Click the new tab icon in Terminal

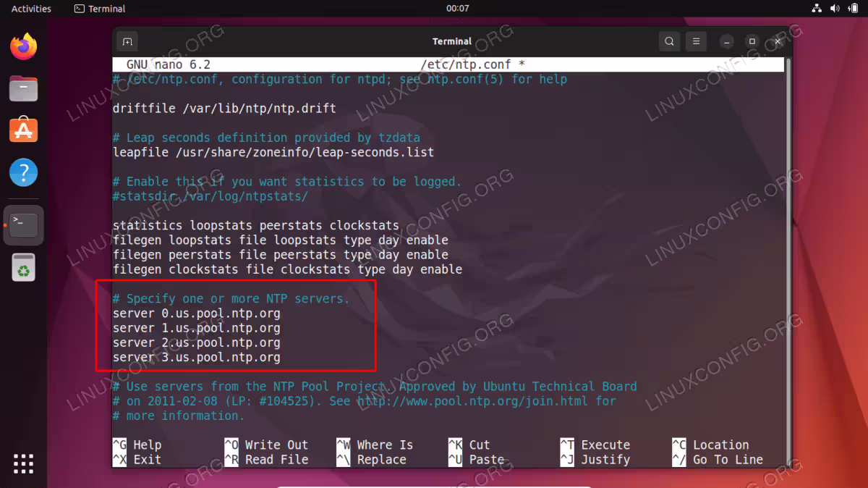pos(127,41)
